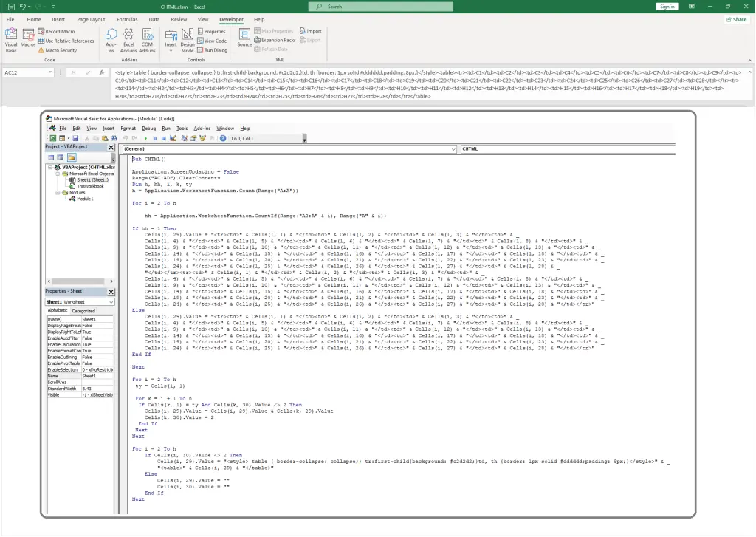
Task: Switch to the Categorized properties tab
Action: point(83,311)
